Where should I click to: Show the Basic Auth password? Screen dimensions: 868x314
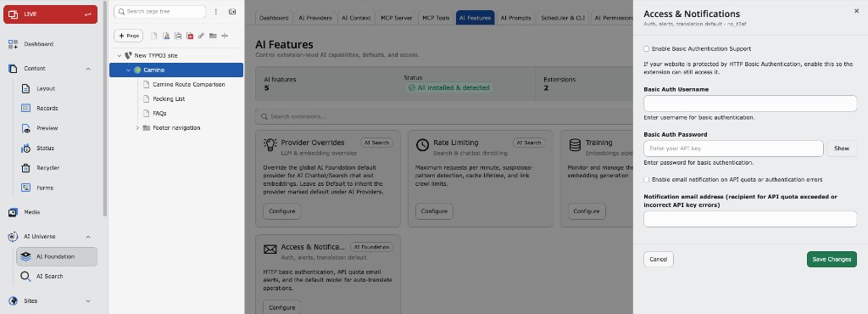[x=842, y=149]
